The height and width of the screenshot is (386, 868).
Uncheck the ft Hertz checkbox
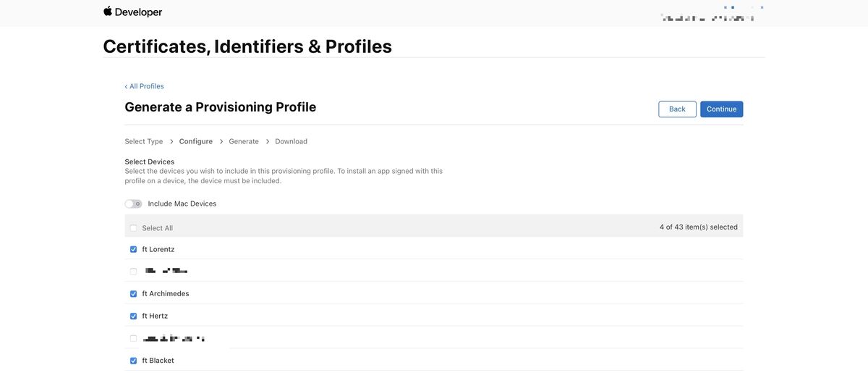click(x=133, y=316)
